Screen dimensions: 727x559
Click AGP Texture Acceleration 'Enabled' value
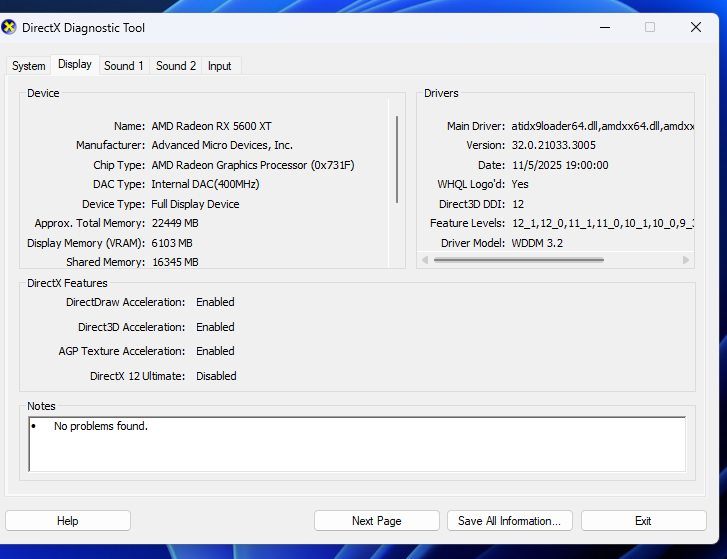point(215,351)
